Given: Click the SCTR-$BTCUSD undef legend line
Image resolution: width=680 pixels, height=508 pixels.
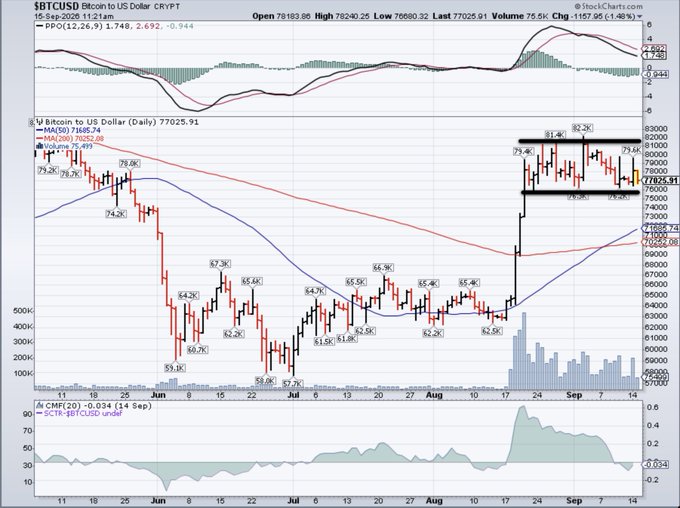Looking at the screenshot, I should [x=79, y=413].
